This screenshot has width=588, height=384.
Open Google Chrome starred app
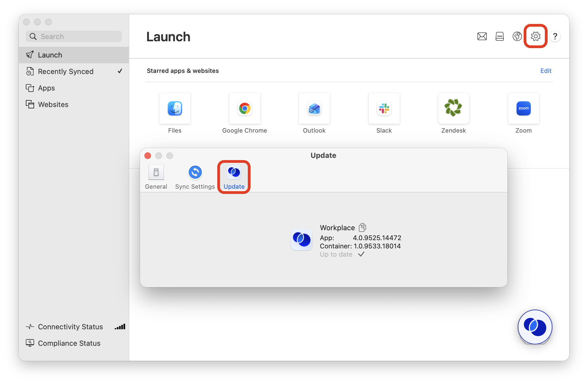coord(244,109)
